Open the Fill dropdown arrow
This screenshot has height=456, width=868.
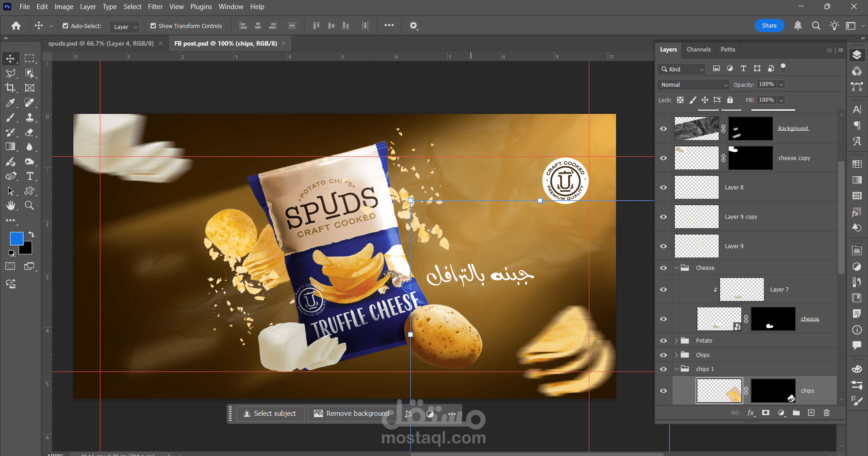tap(781, 100)
